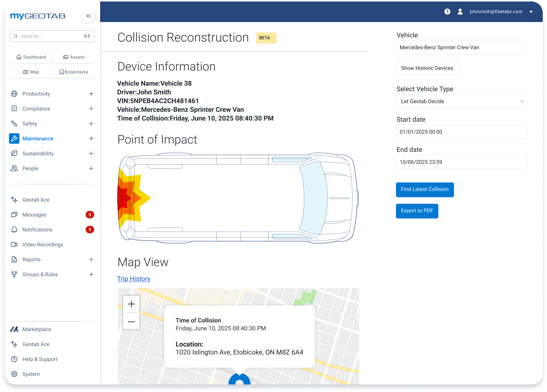
Task: Open Video Recordings page
Action: (43, 245)
